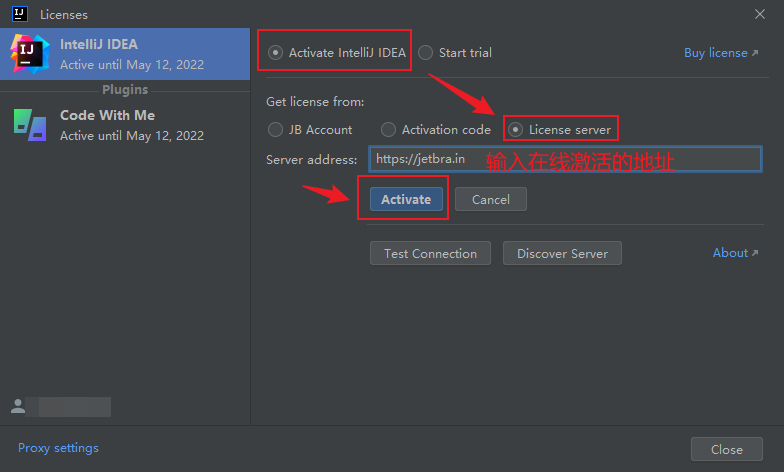Select IntelliJ IDEA in the product list
The width and height of the screenshot is (784, 472).
coord(125,54)
